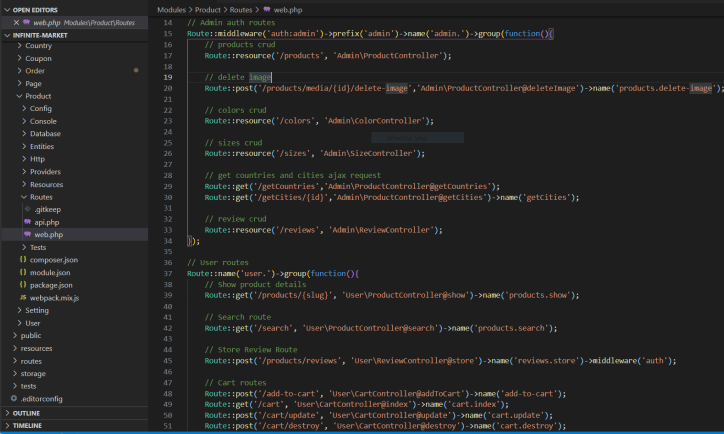The width and height of the screenshot is (724, 434).
Task: Expand the Timeline panel
Action: (x=7, y=425)
